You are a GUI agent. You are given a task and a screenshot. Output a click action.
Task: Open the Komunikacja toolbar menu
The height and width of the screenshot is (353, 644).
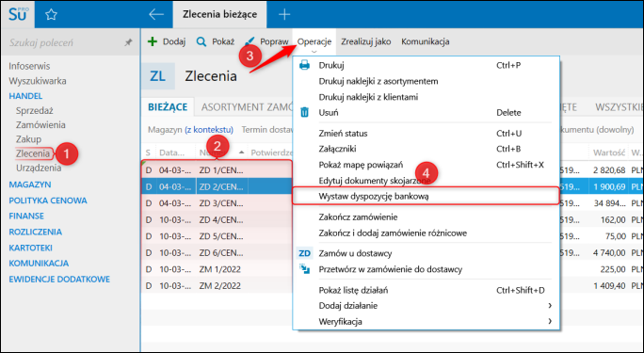[x=425, y=41]
